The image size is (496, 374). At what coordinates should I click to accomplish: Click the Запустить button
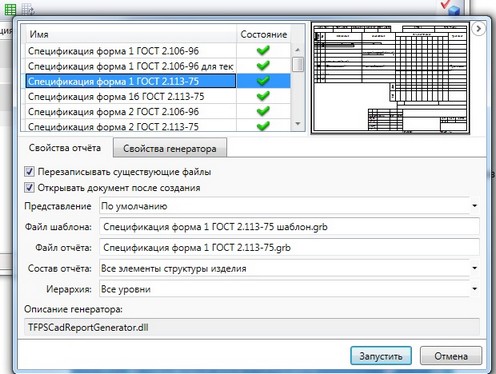click(x=381, y=356)
